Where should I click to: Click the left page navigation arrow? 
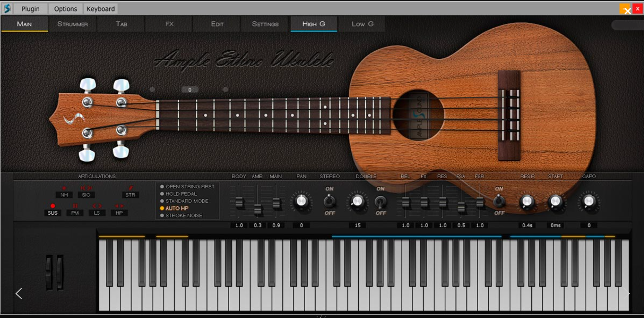tap(19, 293)
